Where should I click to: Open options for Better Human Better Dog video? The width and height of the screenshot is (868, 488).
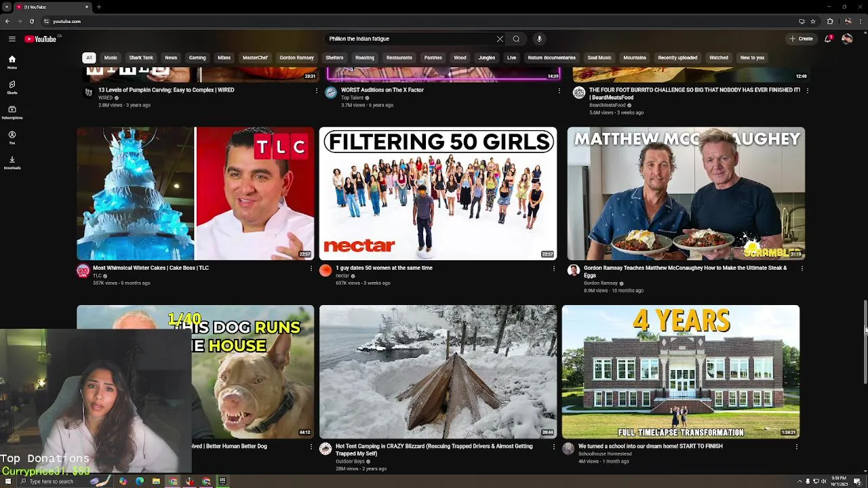[311, 447]
